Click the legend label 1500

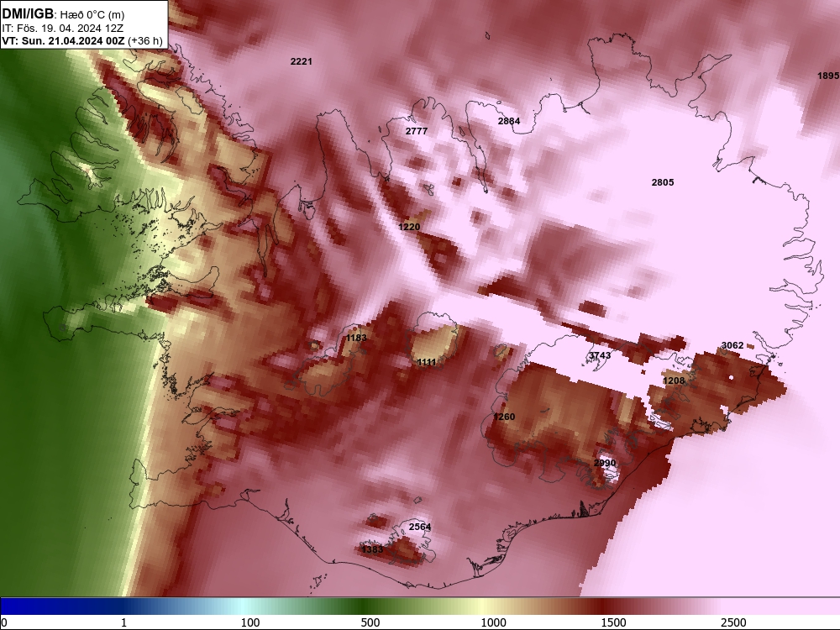[x=613, y=622]
